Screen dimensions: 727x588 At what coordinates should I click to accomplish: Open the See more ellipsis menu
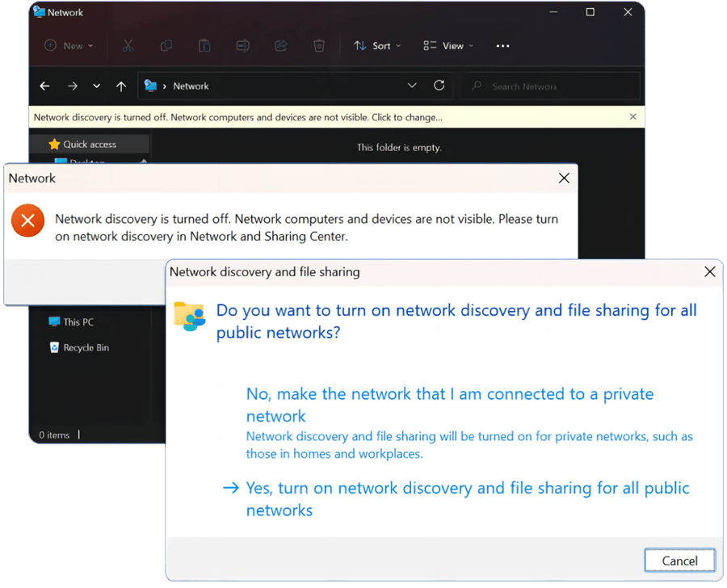[x=502, y=46]
